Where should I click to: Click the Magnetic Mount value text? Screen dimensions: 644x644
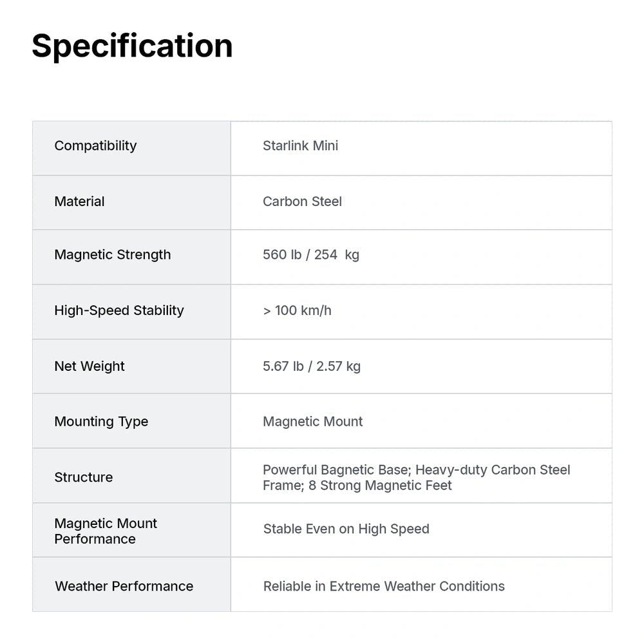(312, 421)
